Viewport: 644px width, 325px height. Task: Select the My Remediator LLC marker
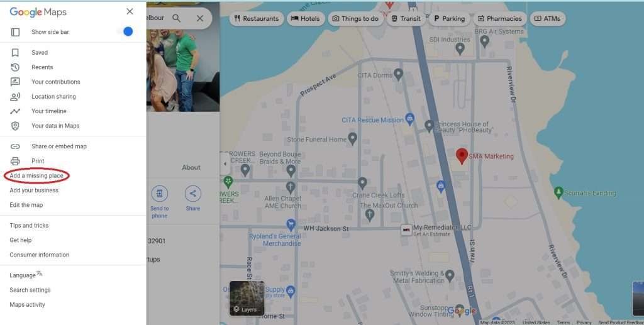coord(406,230)
